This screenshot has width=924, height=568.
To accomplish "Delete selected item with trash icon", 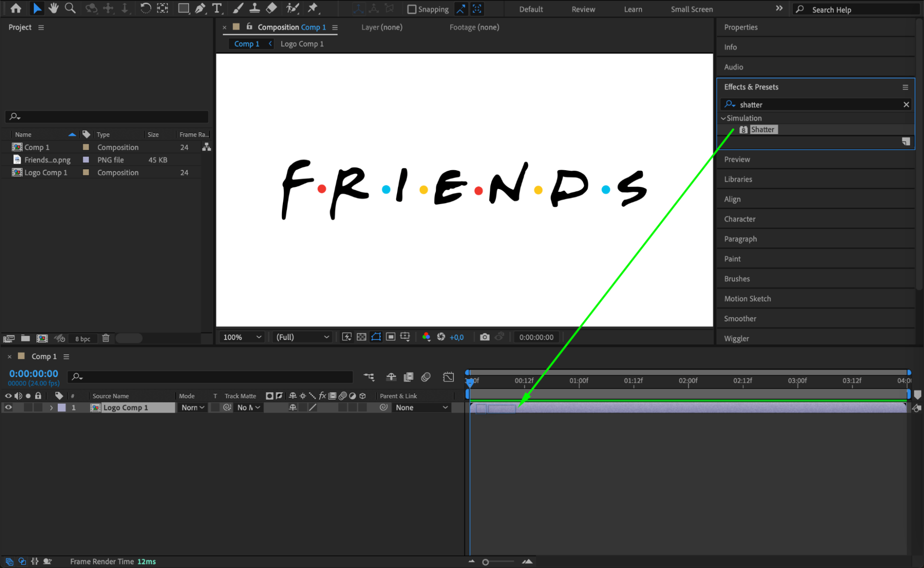I will click(x=106, y=338).
